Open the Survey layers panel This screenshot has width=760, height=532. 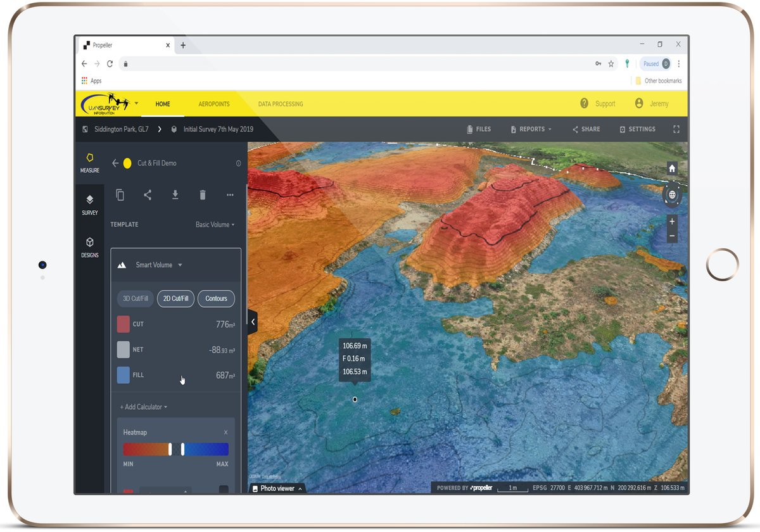tap(89, 205)
